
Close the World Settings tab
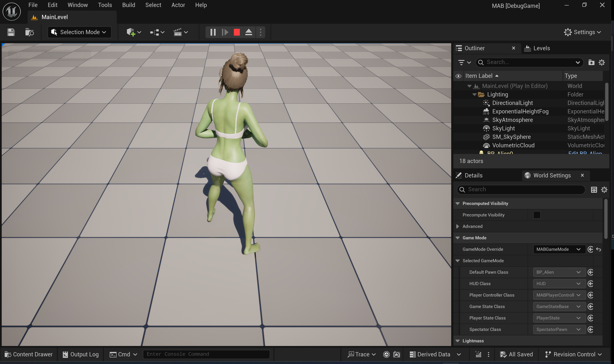tap(582, 175)
